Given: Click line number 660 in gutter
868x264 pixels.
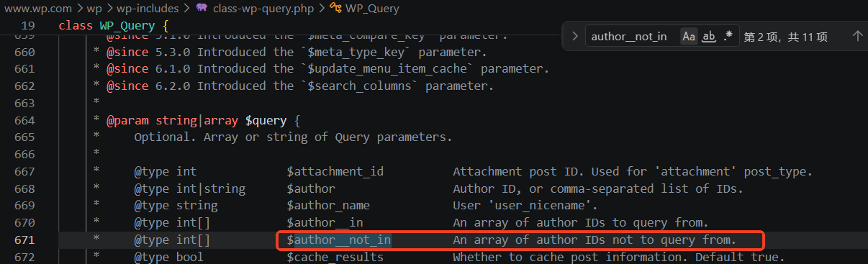Looking at the screenshot, I should tap(24, 52).
